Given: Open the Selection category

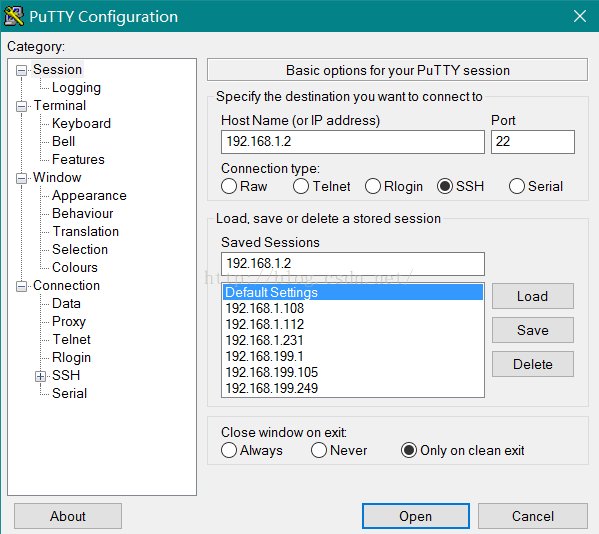Looking at the screenshot, I should pyautogui.click(x=80, y=249).
